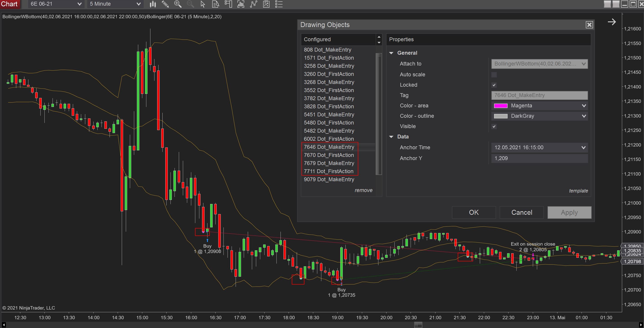
Task: Click the Magenta color area swatch
Action: [501, 106]
